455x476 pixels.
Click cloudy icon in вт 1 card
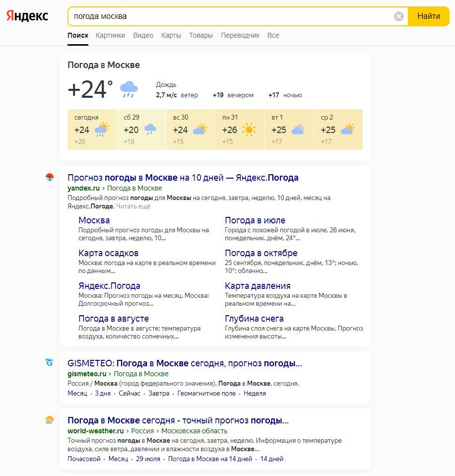(x=298, y=130)
